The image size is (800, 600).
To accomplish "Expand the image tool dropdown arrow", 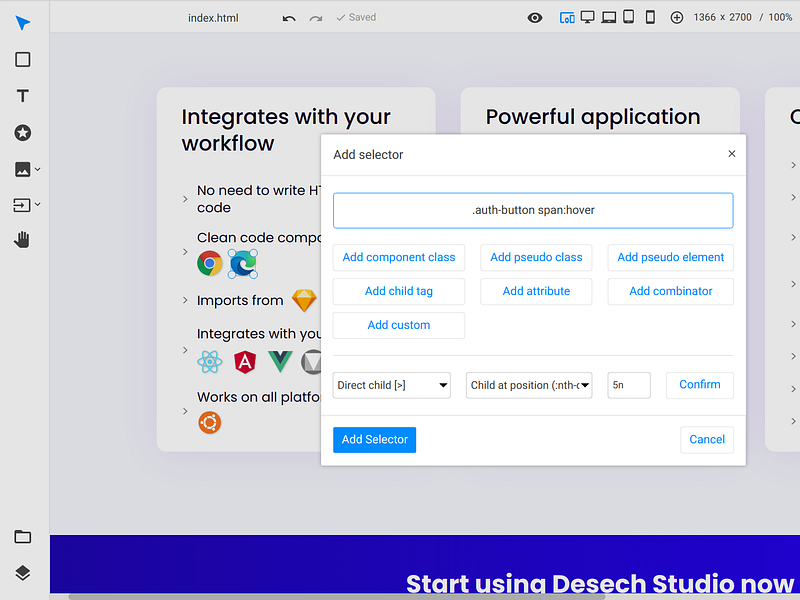I will click(37, 169).
